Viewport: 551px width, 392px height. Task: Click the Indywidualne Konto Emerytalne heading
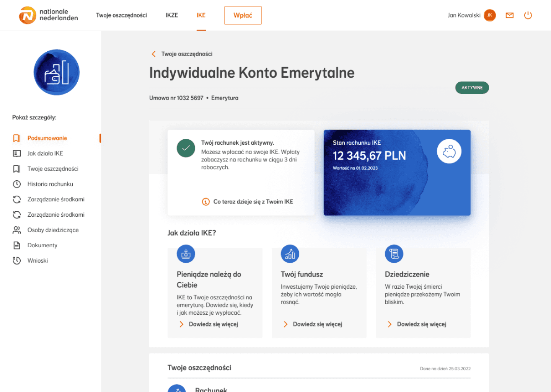pos(252,73)
